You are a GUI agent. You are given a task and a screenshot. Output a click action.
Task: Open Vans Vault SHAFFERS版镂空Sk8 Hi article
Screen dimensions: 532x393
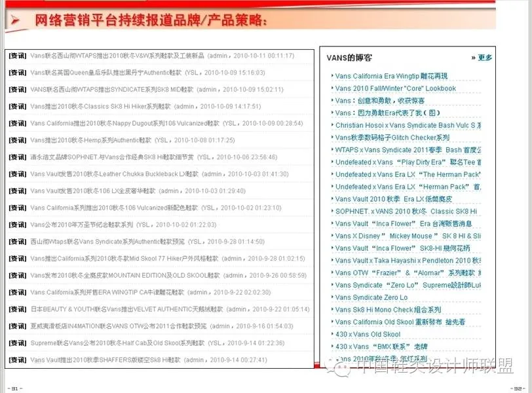click(105, 360)
